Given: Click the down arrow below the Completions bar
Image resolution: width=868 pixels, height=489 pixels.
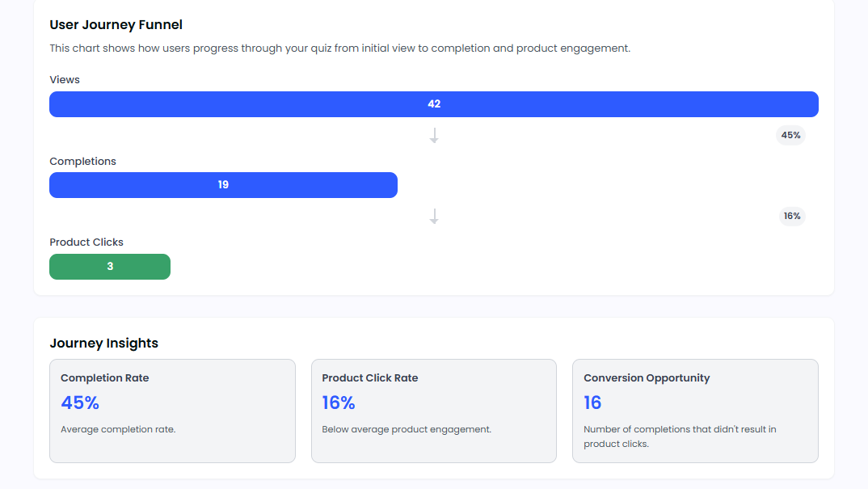Looking at the screenshot, I should point(434,217).
